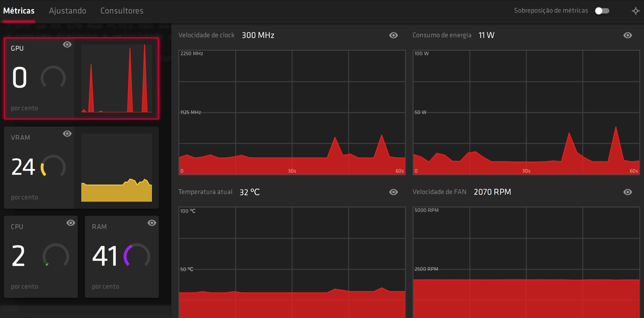Click the 100 °C axis label
Image resolution: width=644 pixels, height=318 pixels.
pos(188,211)
